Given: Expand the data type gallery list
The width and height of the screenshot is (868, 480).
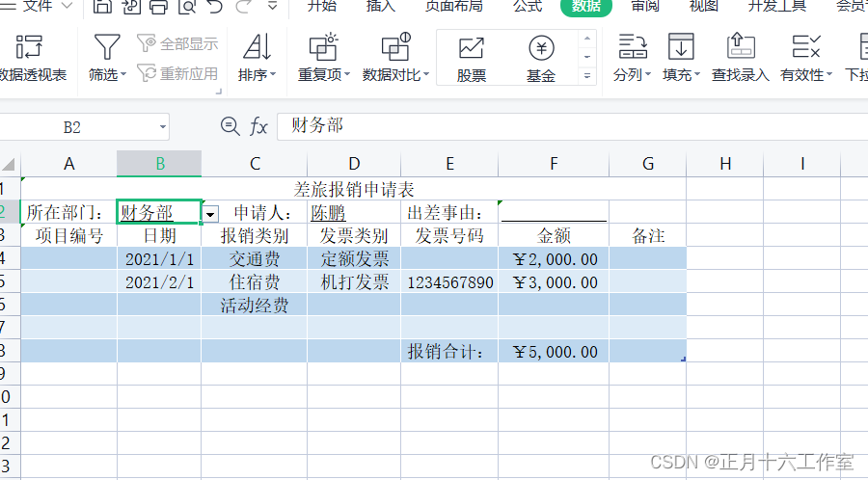Looking at the screenshot, I should (x=587, y=76).
